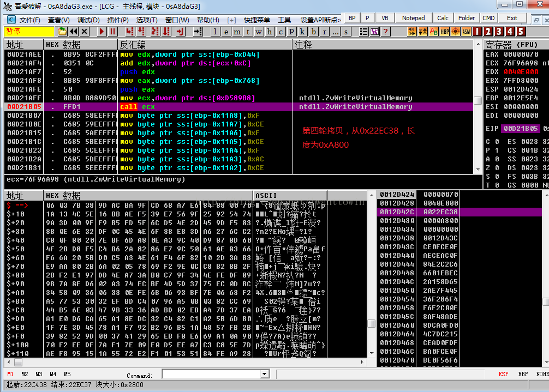
Task: Click the VB button
Action: [385, 18]
